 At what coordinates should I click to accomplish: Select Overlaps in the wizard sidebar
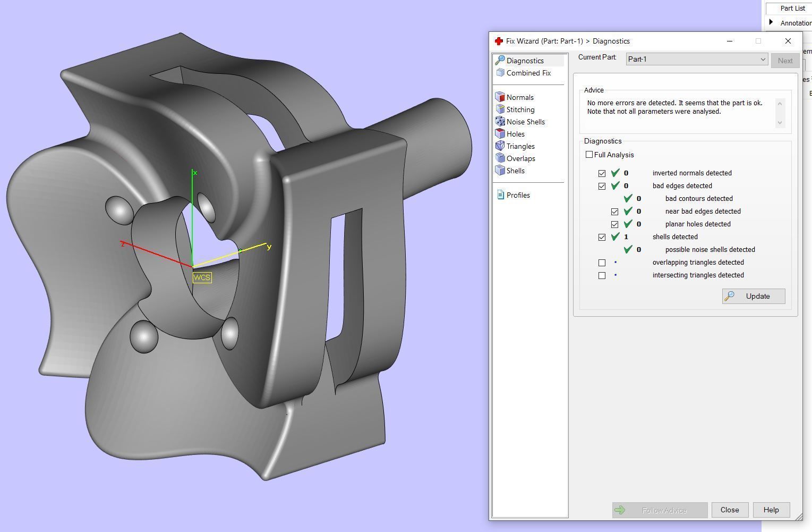tap(521, 158)
